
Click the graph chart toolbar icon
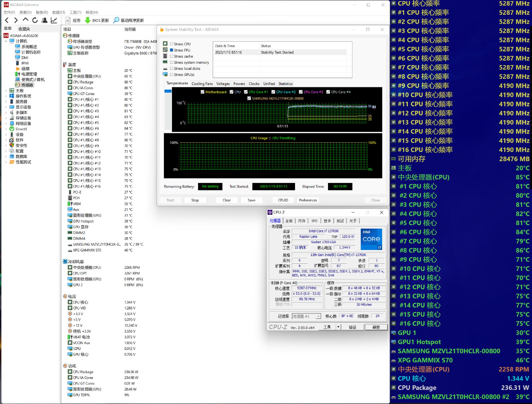point(54,20)
